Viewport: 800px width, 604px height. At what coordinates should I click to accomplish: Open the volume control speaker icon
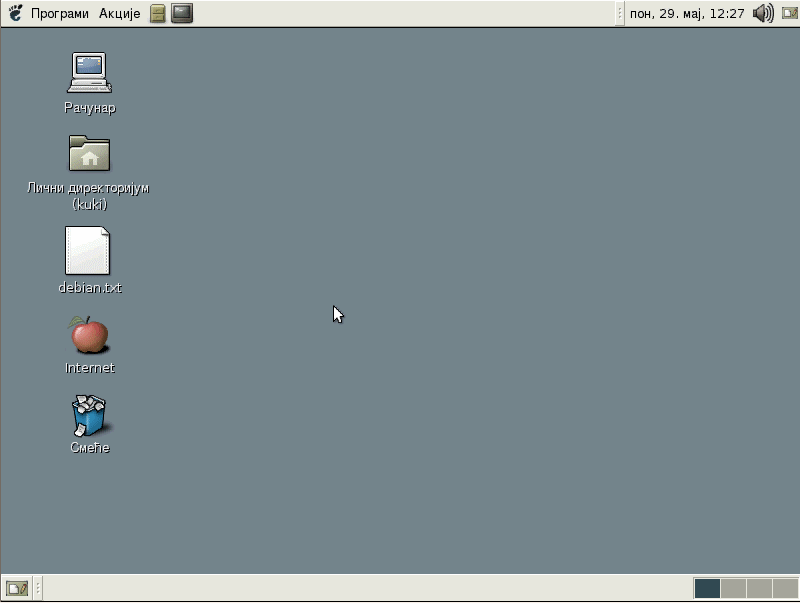pos(763,13)
